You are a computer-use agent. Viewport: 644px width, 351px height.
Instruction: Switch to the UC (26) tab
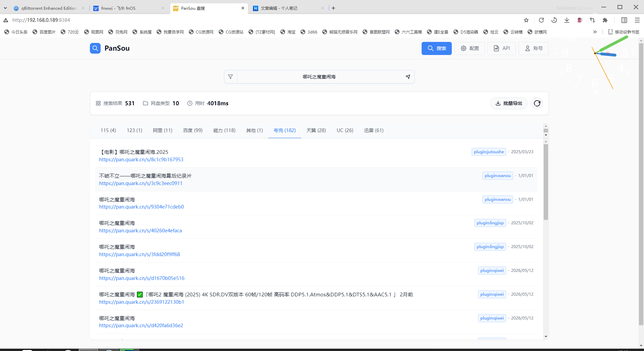click(345, 130)
